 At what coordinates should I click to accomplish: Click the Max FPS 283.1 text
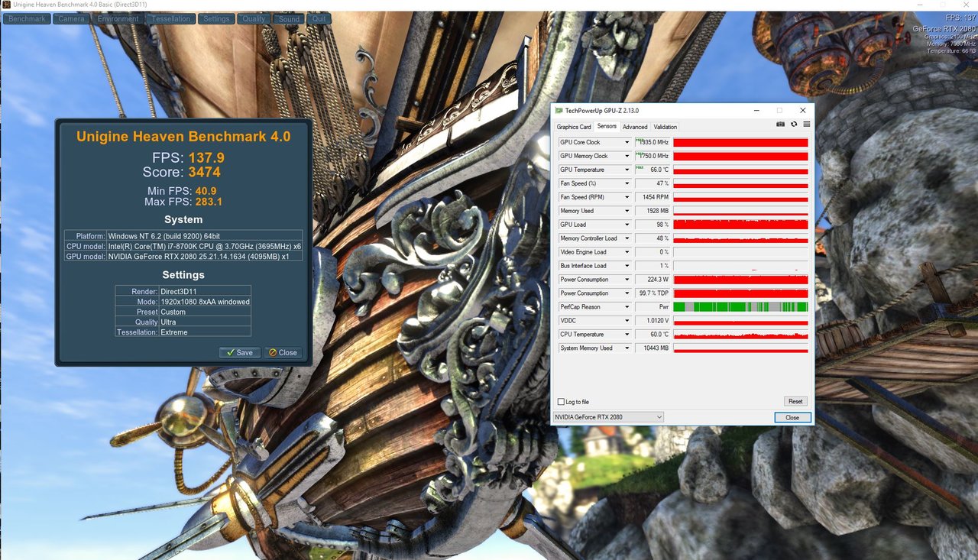coord(183,202)
